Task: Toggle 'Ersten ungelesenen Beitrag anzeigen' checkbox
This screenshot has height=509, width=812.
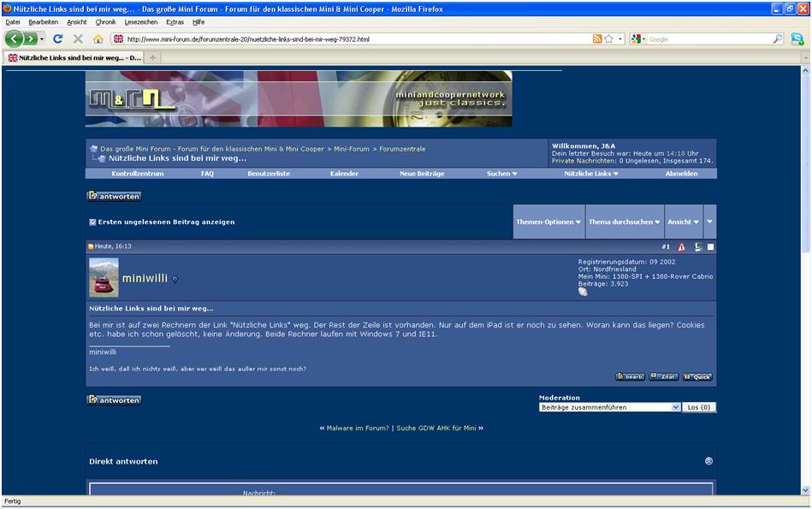Action: pos(92,222)
